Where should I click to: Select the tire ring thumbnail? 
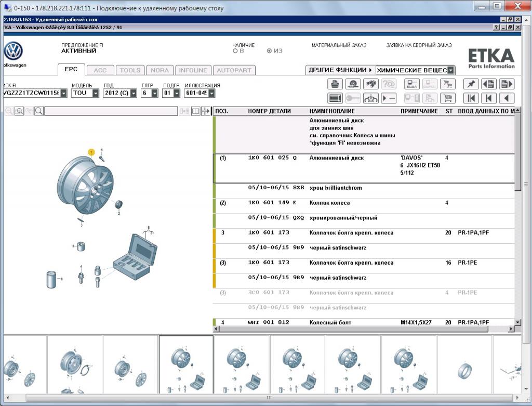(x=464, y=364)
